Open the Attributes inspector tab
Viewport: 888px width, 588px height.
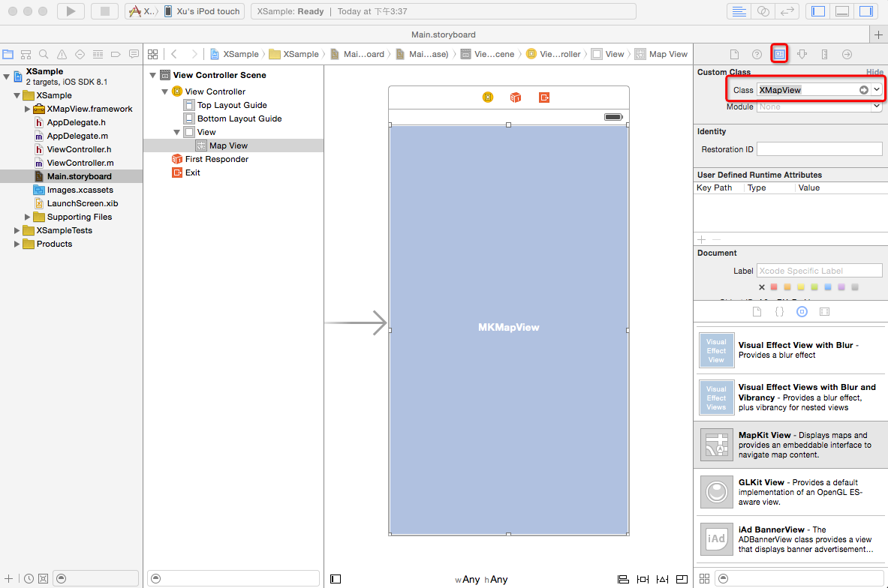pyautogui.click(x=802, y=54)
